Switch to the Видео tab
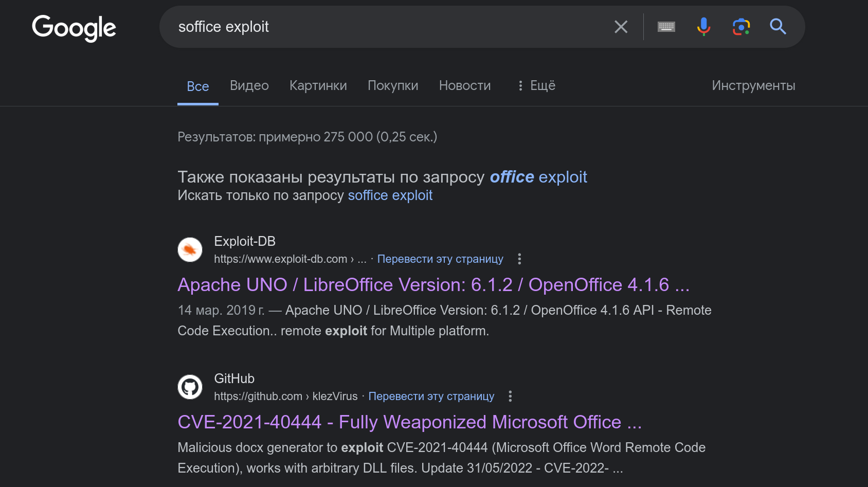 tap(249, 85)
